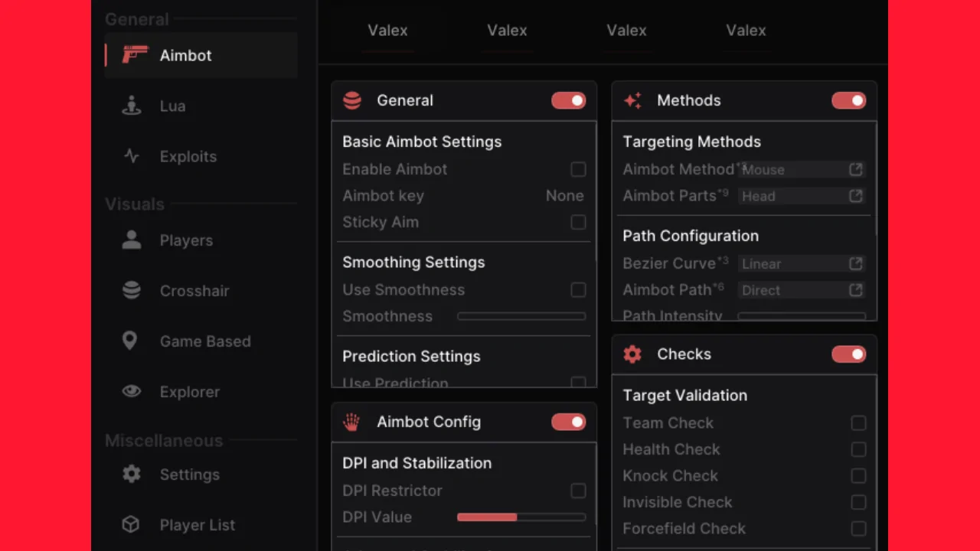Screen dimensions: 980x551
Task: Click the Aimbot Parts popout icon
Action: coord(856,196)
